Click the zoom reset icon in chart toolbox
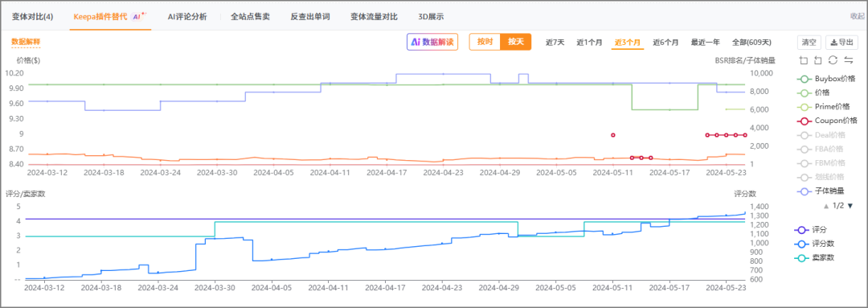The image size is (868, 308). [818, 60]
